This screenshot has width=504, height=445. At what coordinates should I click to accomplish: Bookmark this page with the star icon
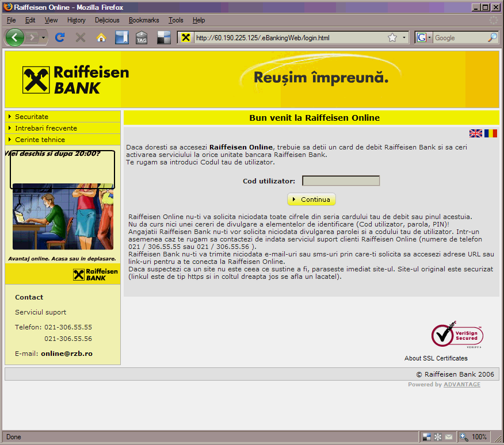[392, 37]
